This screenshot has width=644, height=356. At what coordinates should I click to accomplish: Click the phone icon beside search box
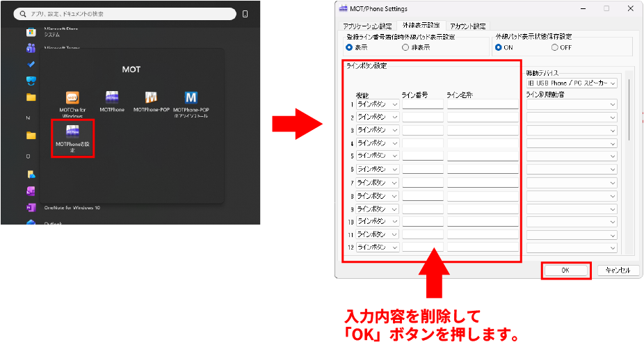245,14
